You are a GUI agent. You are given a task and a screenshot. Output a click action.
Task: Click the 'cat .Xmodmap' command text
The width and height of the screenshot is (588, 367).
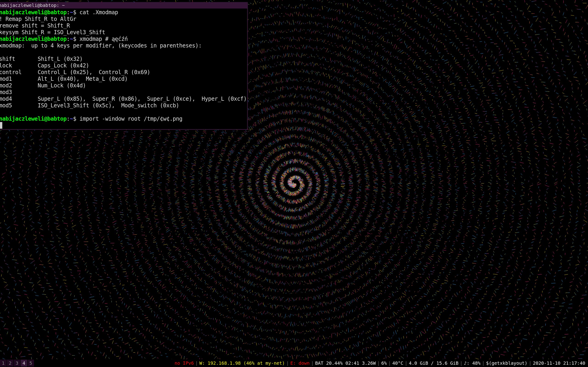pos(99,12)
